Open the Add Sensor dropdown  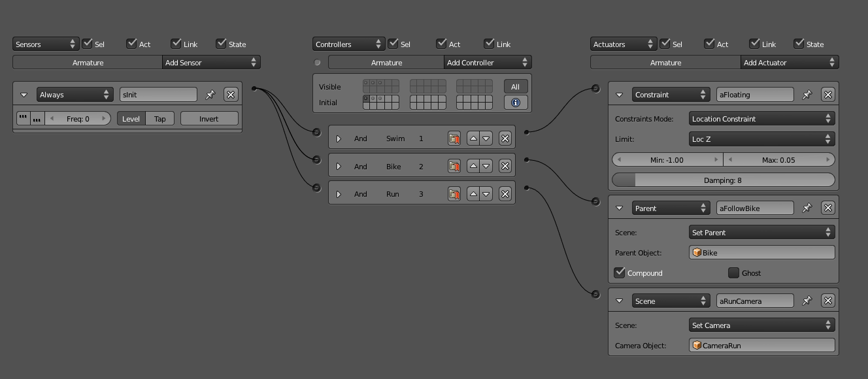(210, 63)
